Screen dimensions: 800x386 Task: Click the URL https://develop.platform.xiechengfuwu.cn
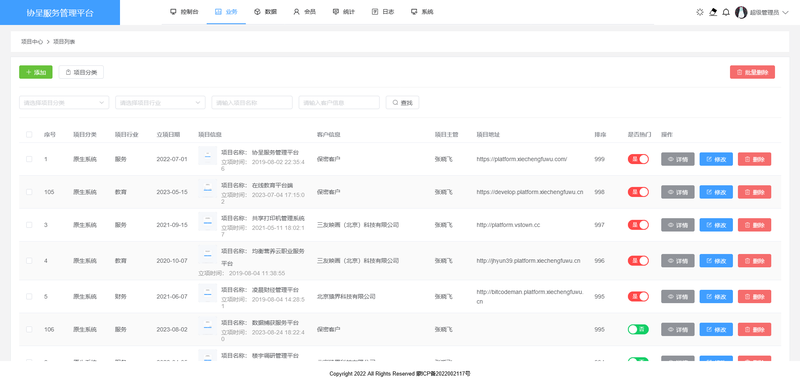tap(530, 192)
